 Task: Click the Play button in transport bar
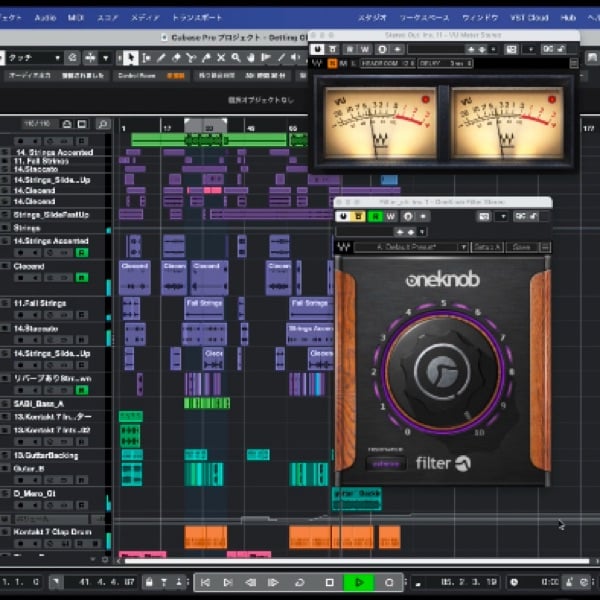tap(357, 581)
